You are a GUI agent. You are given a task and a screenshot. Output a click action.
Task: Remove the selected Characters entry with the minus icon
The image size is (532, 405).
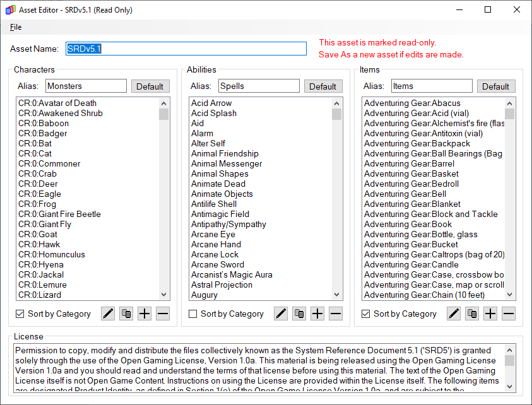coord(163,314)
